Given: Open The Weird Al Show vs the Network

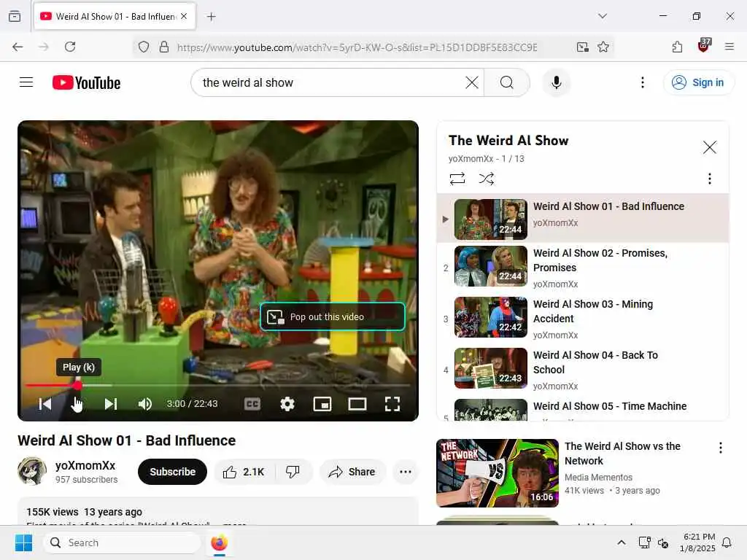Looking at the screenshot, I should click(622, 454).
